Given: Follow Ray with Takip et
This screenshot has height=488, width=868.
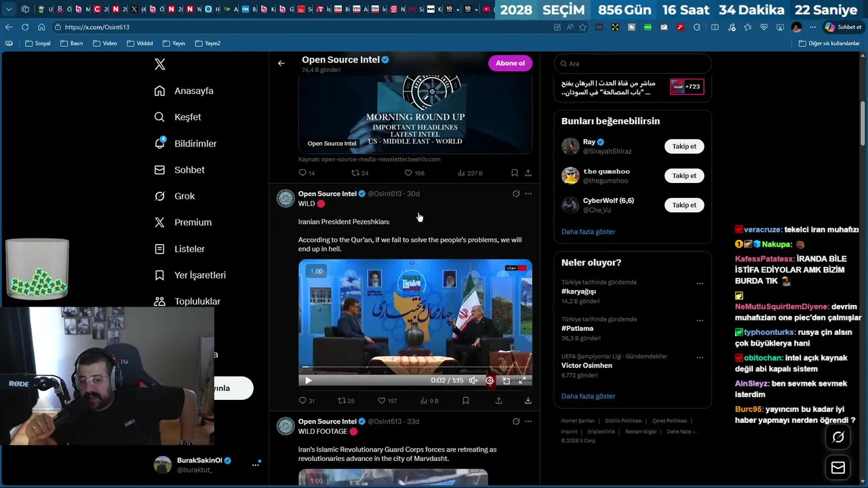Looking at the screenshot, I should point(684,146).
